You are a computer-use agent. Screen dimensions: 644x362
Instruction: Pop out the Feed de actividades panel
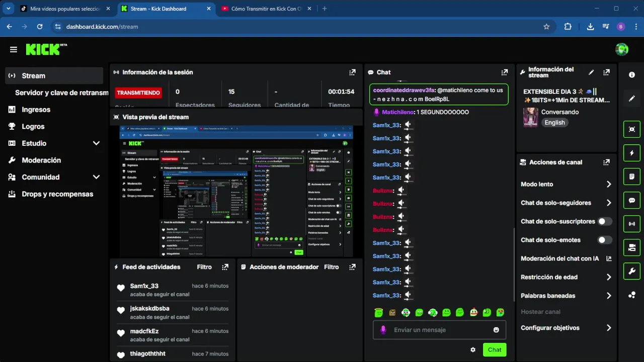[225, 267]
